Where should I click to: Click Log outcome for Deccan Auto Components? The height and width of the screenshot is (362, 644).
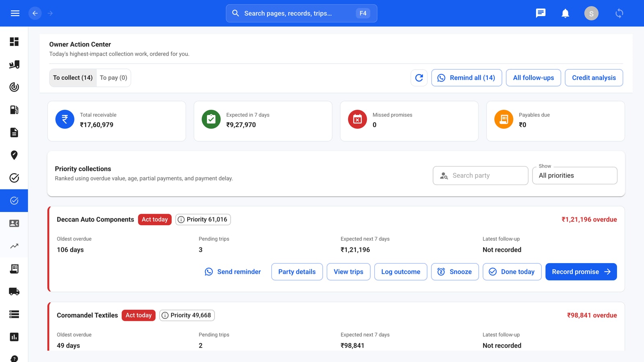click(401, 272)
